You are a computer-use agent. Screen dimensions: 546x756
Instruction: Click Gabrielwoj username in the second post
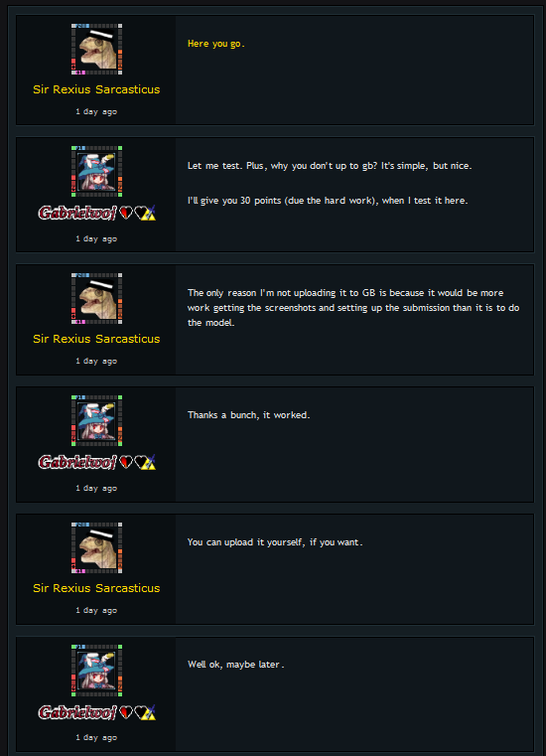[x=77, y=213]
